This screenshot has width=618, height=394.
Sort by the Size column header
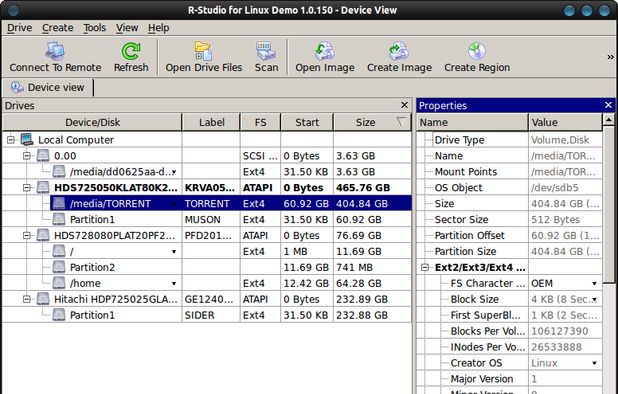[x=372, y=122]
